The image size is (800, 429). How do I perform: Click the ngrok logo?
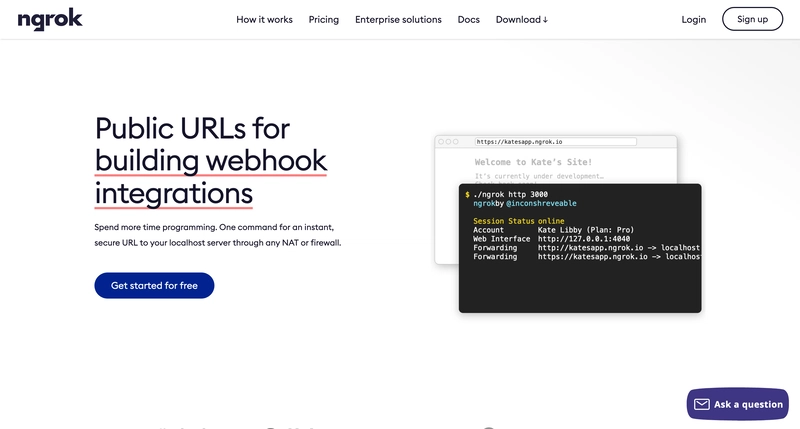click(50, 19)
